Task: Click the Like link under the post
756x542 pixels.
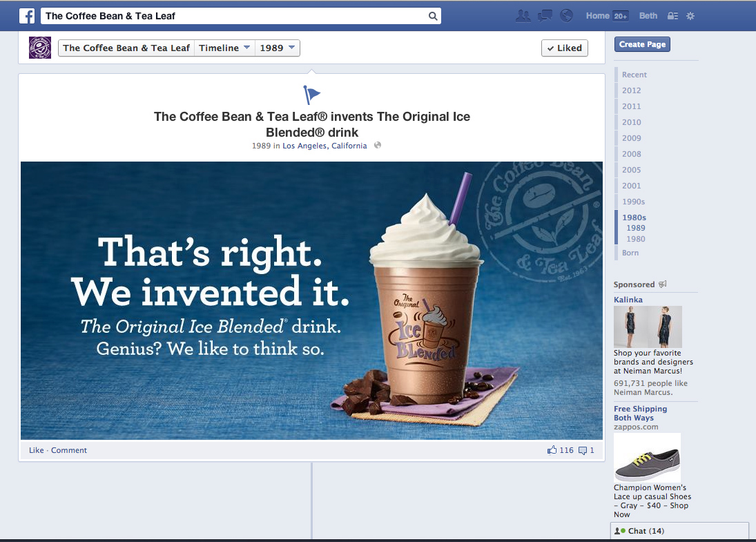Action: (x=36, y=450)
